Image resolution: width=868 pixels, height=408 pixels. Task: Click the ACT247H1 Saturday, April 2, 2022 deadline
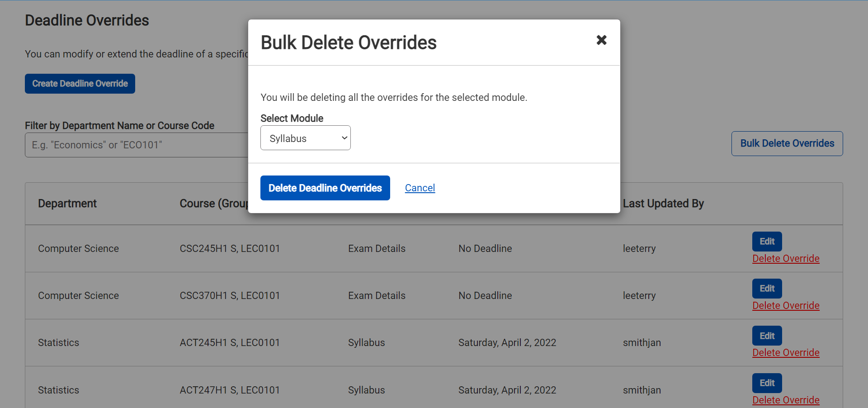click(507, 390)
